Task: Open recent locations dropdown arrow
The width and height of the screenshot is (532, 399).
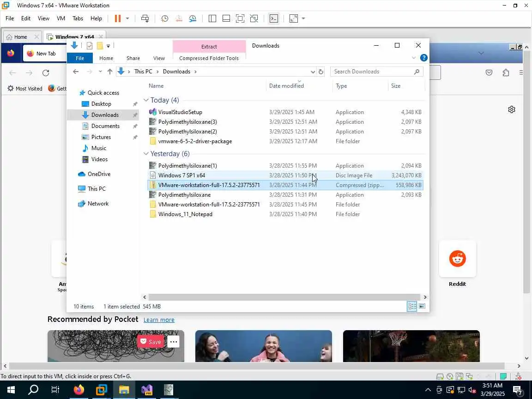Action: [100, 72]
